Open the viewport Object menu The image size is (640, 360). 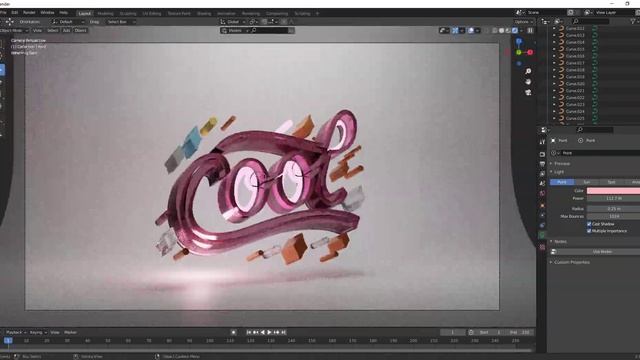tap(80, 31)
